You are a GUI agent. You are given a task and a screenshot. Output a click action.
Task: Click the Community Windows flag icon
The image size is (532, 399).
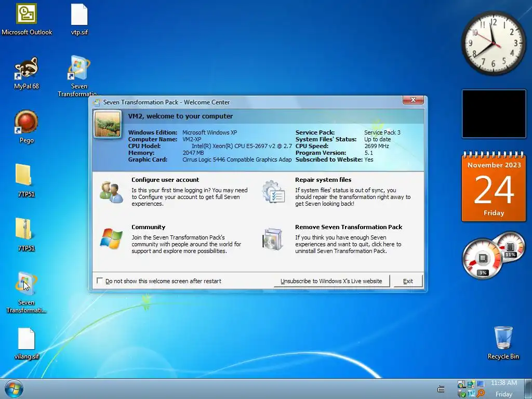tap(111, 238)
